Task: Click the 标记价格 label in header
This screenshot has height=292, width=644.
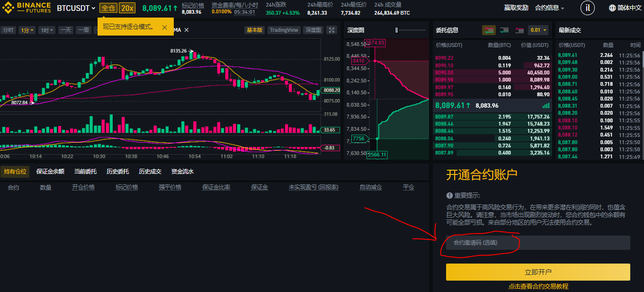Action: pyautogui.click(x=193, y=5)
